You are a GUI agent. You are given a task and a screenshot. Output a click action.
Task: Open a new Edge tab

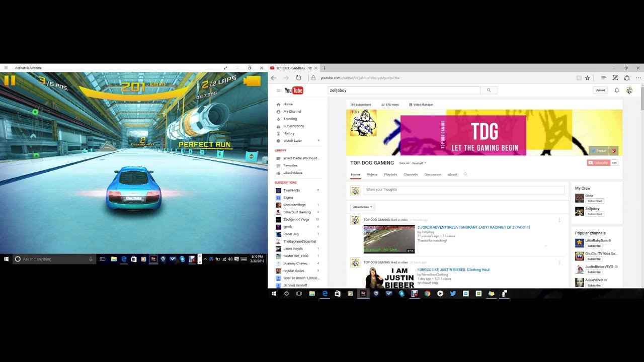coord(324,68)
